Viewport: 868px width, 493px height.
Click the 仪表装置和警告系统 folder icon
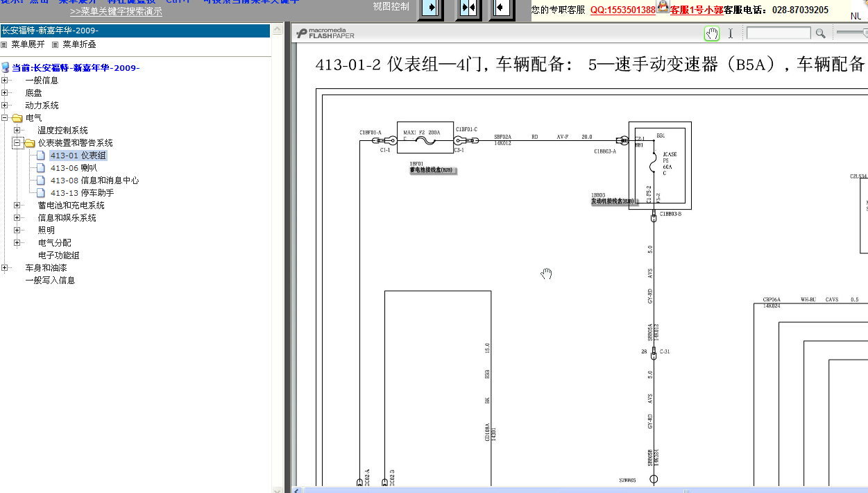[x=30, y=143]
